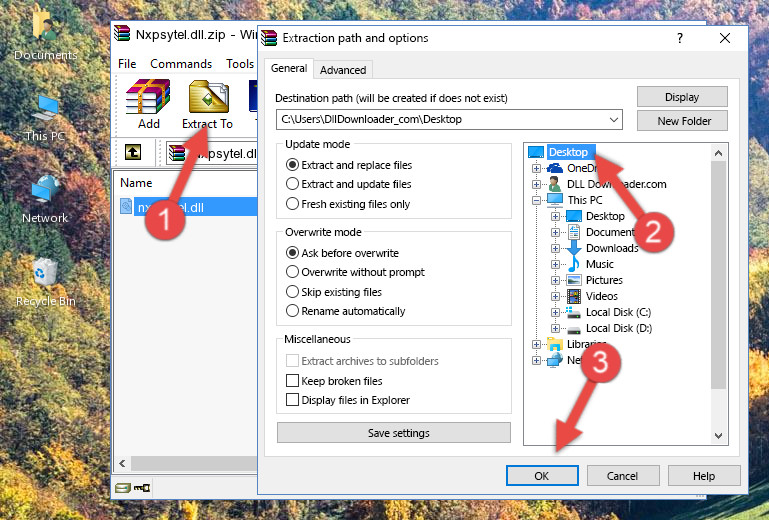This screenshot has width=769, height=520.
Task: Expand OneDrive node in tree
Action: click(x=536, y=168)
